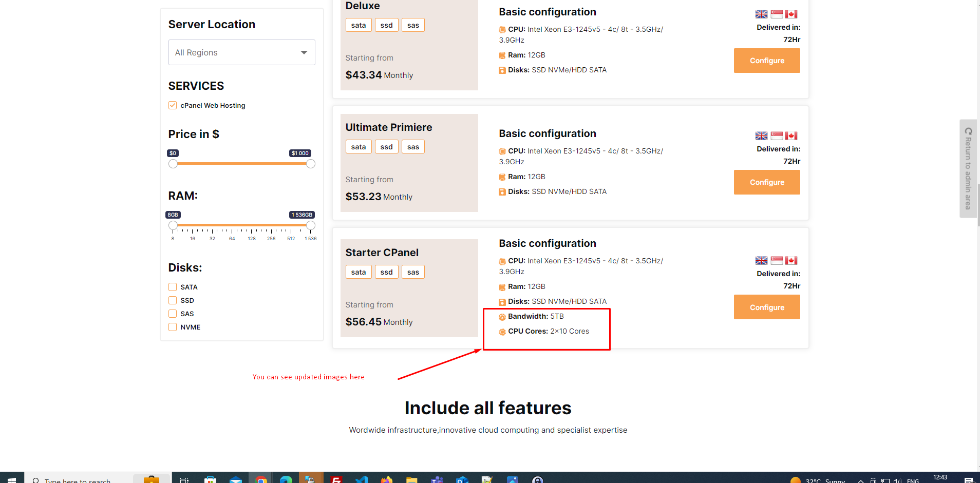This screenshot has width=980, height=483.
Task: Click Configure for the Starter CPanel plan
Action: pos(766,307)
